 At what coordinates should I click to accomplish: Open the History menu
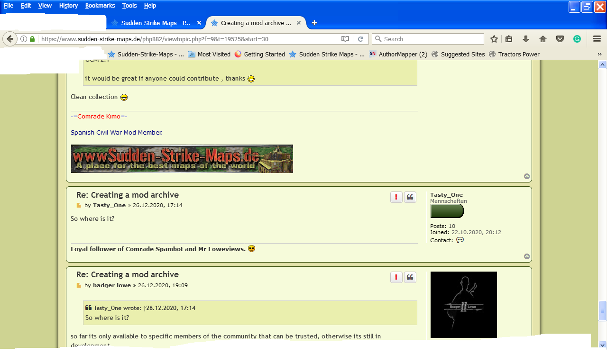point(68,6)
